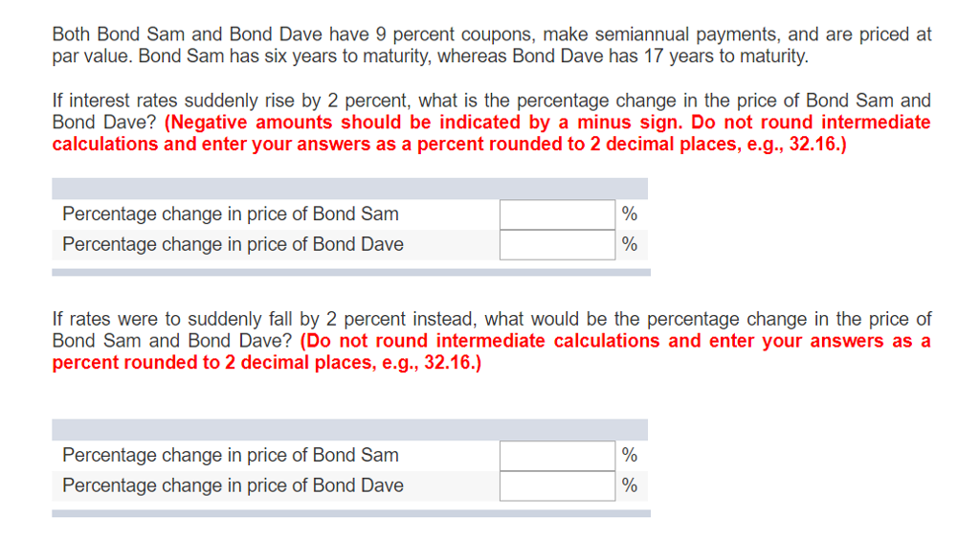The image size is (980, 541).
Task: Click the percent sign beside second Bond Sam field
Action: [x=630, y=455]
